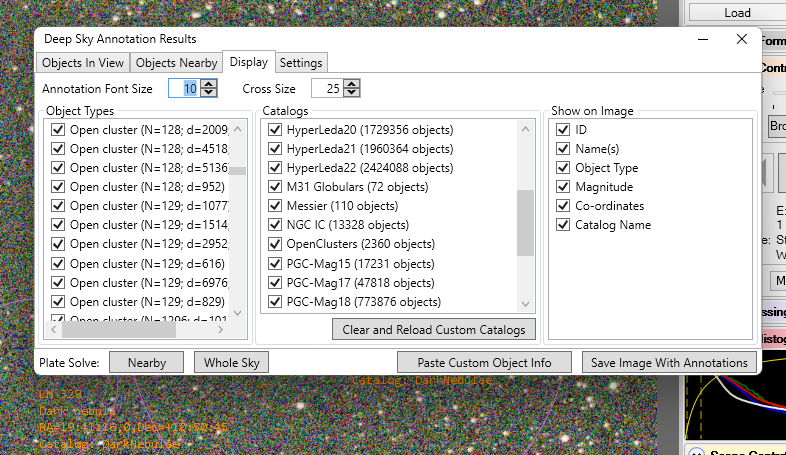
Task: Click Object Types horizontal scroll right arrow
Action: (x=220, y=329)
